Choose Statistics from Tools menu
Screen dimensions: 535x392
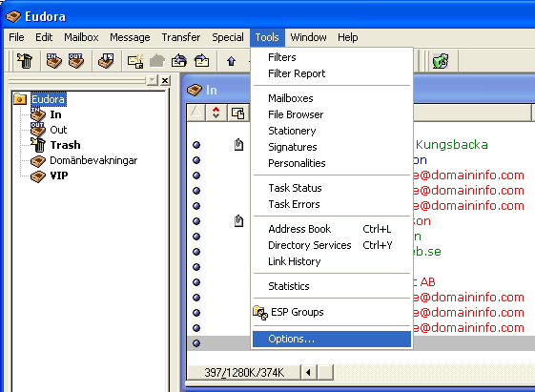click(332, 286)
